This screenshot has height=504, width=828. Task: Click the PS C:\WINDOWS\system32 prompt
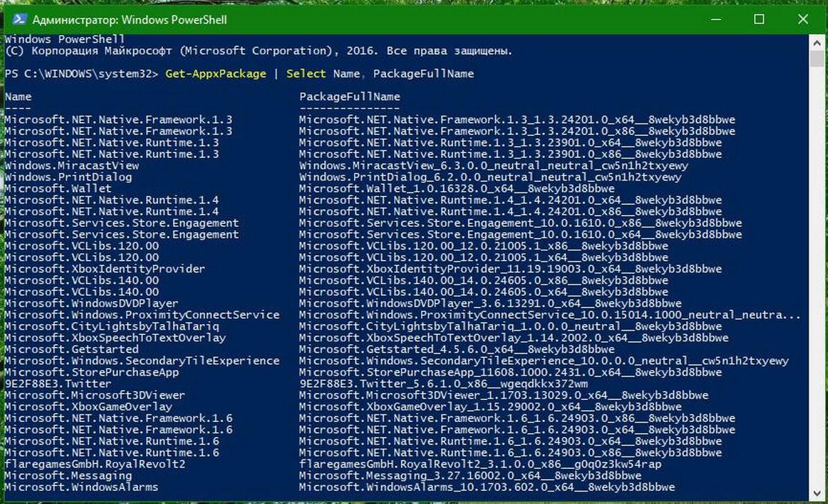[x=81, y=74]
